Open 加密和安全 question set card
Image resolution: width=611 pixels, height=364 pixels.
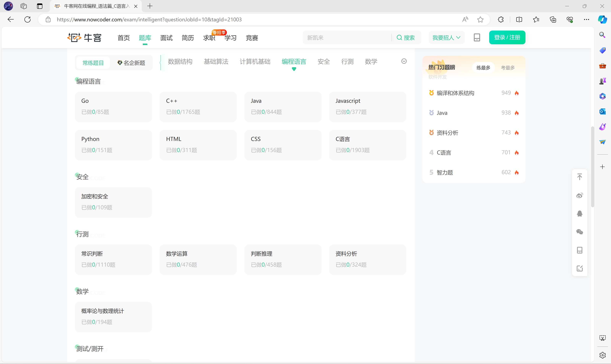113,202
